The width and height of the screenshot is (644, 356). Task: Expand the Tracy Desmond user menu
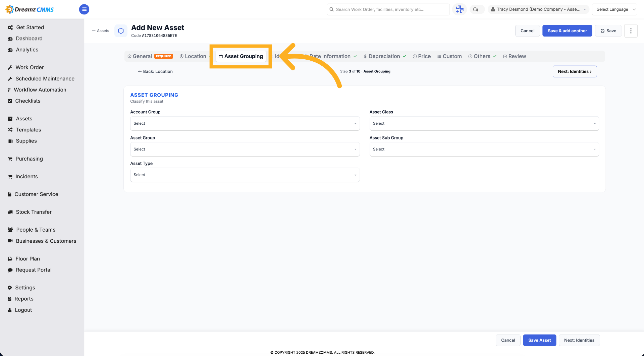[x=538, y=9]
